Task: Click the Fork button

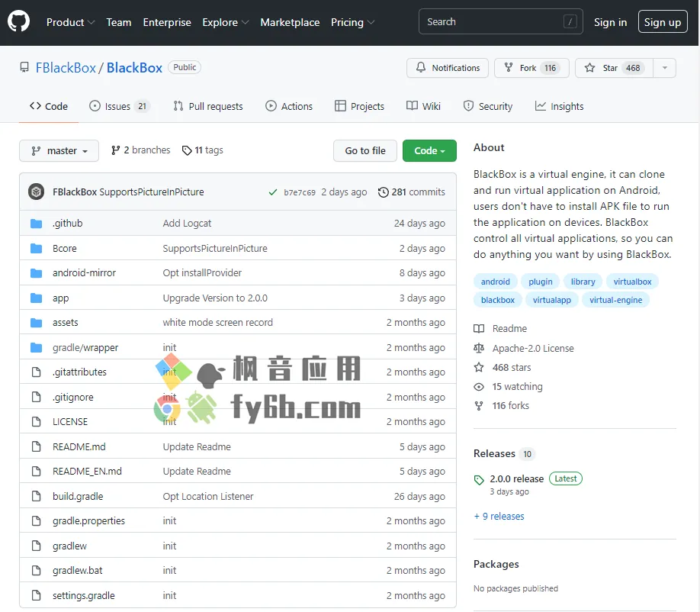Action: (x=531, y=68)
